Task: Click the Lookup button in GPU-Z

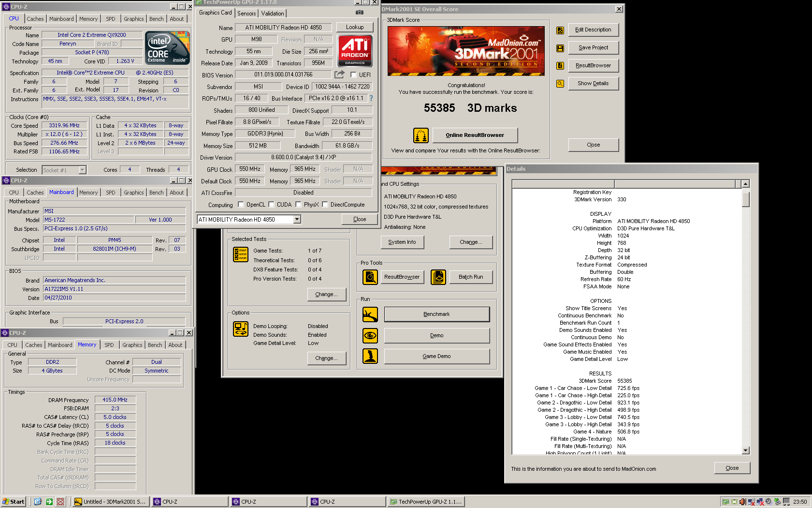Action: (355, 27)
